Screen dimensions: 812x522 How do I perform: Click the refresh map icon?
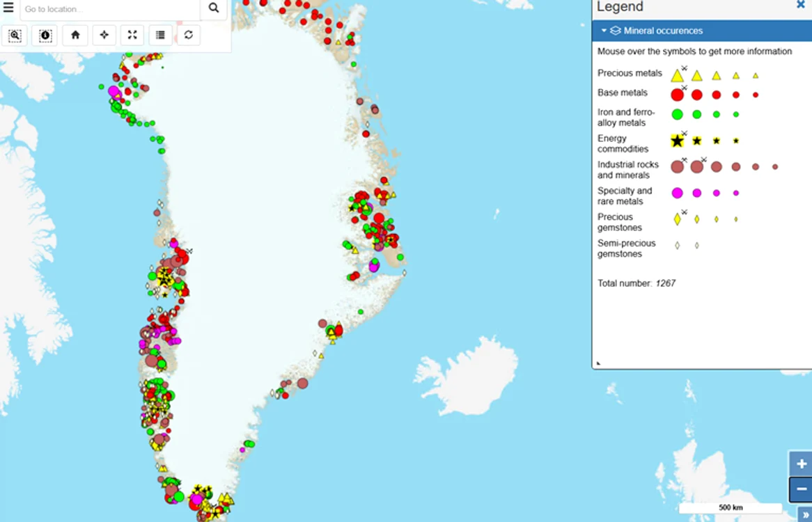(189, 35)
